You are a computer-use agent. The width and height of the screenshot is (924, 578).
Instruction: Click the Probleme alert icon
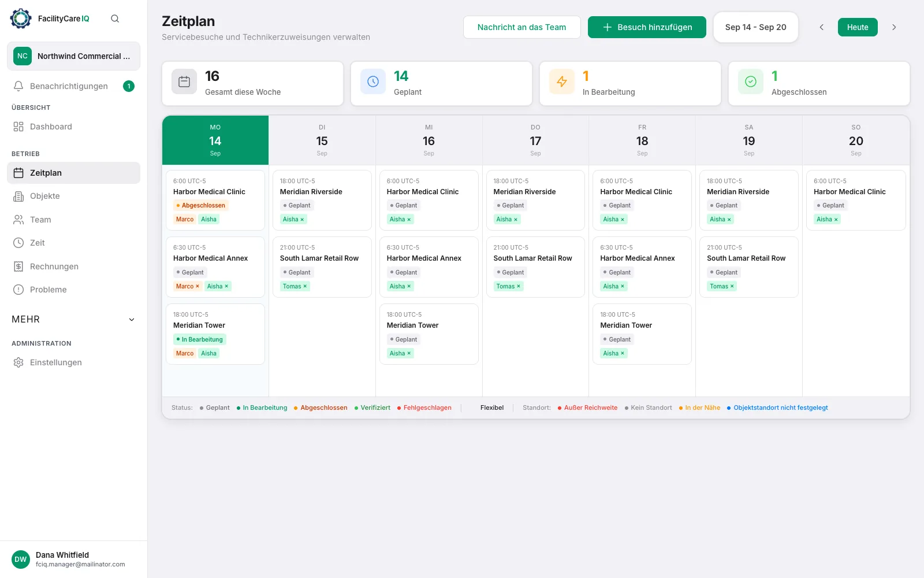coord(18,290)
